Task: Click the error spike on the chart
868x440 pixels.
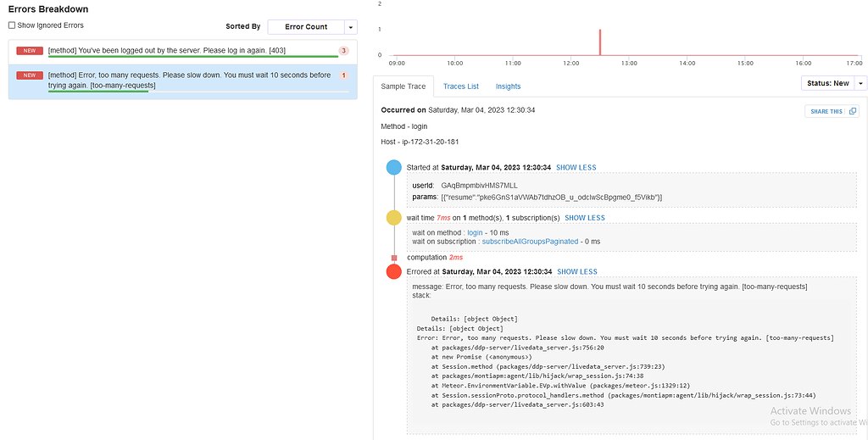Action: pos(600,42)
